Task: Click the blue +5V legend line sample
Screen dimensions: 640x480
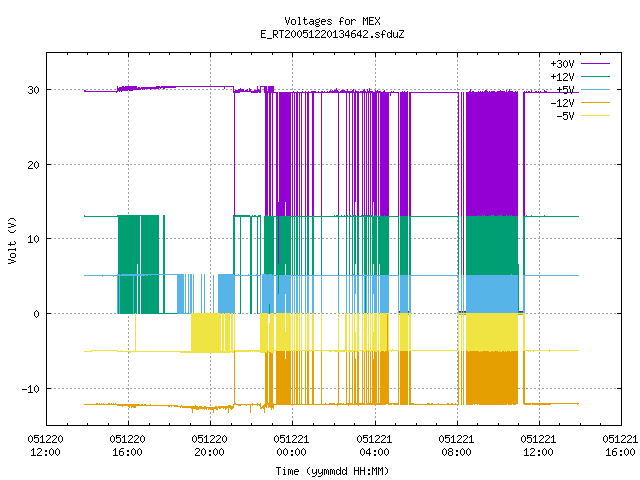Action: click(x=595, y=89)
